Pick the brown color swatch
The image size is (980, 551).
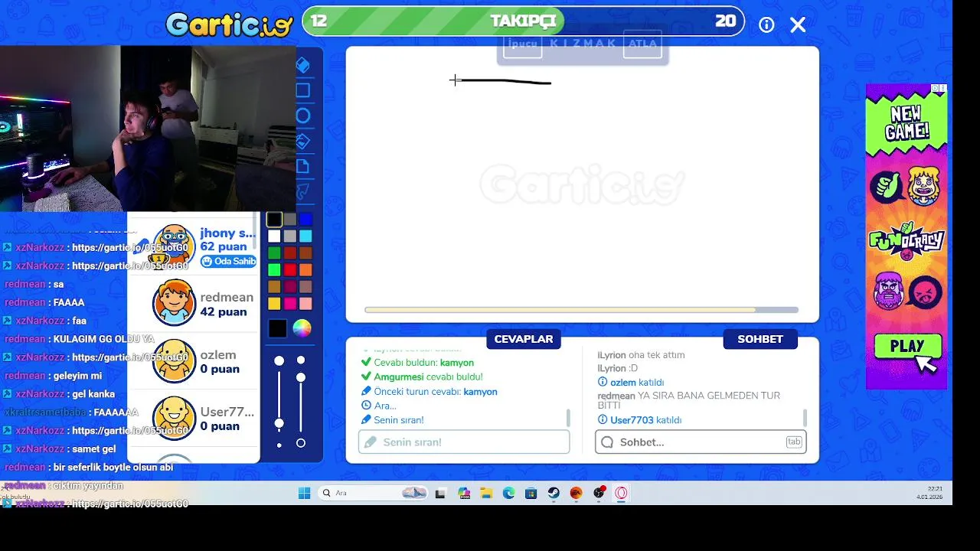(305, 253)
